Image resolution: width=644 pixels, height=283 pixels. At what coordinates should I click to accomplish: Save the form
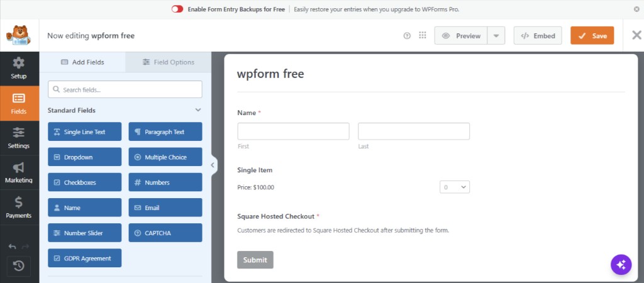(592, 36)
